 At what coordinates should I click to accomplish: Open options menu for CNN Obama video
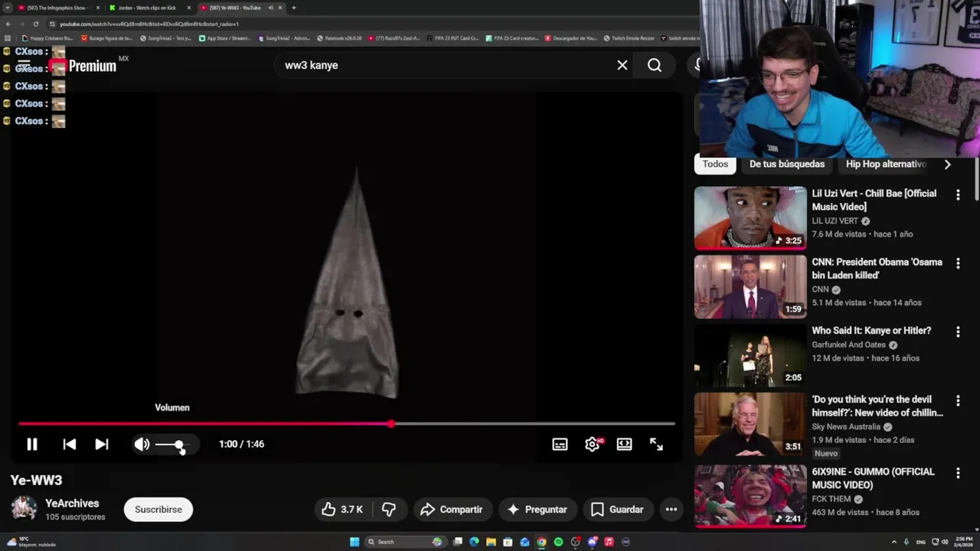[x=958, y=263]
